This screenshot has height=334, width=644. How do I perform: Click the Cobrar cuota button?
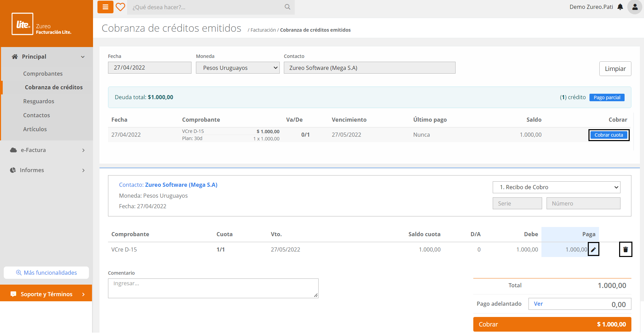point(609,135)
